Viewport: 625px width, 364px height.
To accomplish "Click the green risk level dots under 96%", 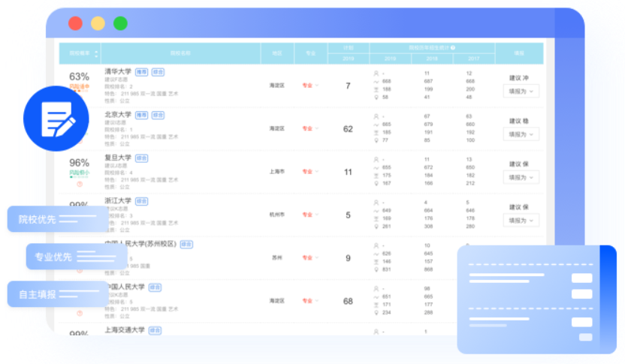I will pyautogui.click(x=80, y=177).
